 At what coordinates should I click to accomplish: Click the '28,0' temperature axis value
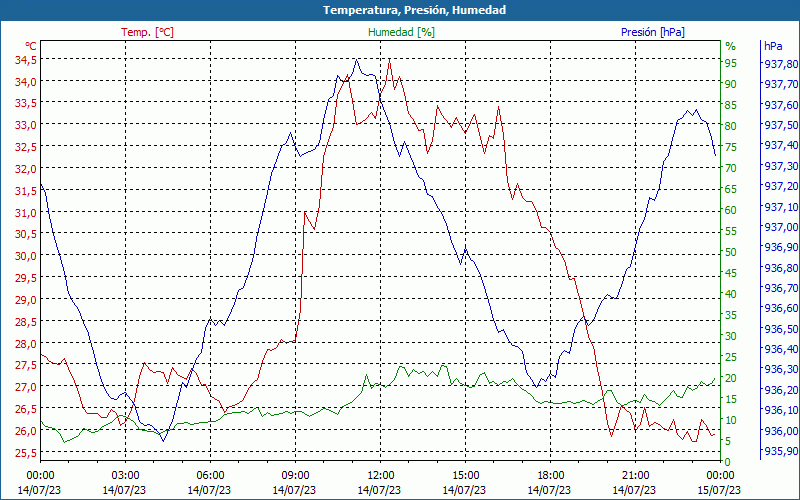[26, 343]
